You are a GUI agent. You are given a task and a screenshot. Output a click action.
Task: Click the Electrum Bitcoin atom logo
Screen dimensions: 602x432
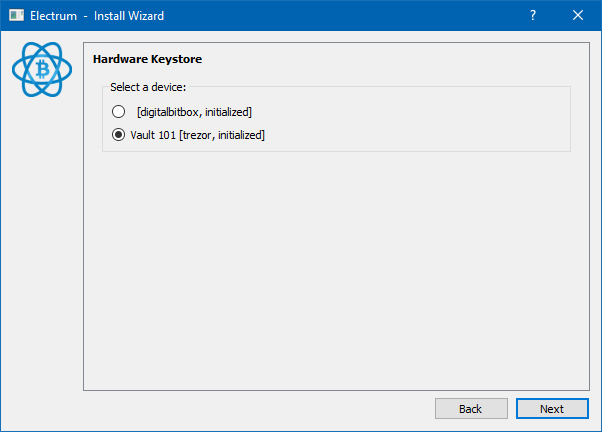click(42, 70)
